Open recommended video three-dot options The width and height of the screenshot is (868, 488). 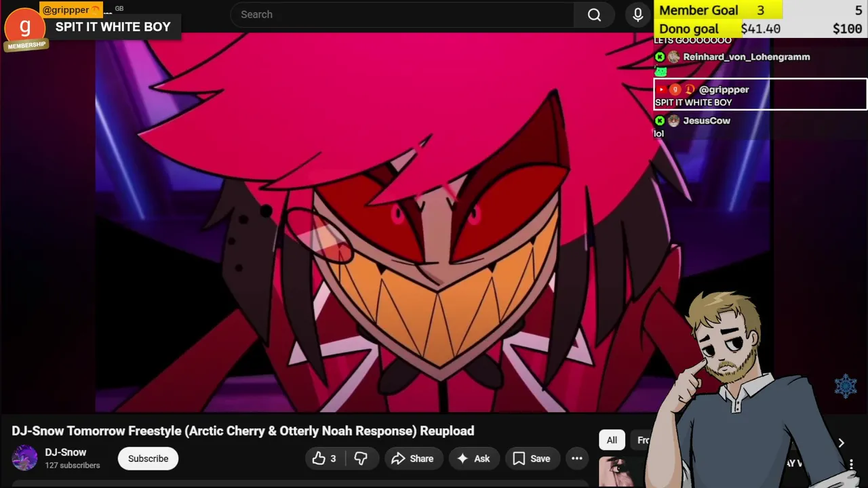(x=851, y=464)
